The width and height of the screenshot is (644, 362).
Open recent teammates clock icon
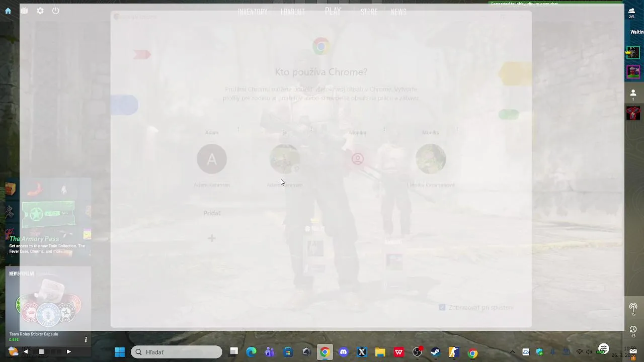pyautogui.click(x=633, y=331)
